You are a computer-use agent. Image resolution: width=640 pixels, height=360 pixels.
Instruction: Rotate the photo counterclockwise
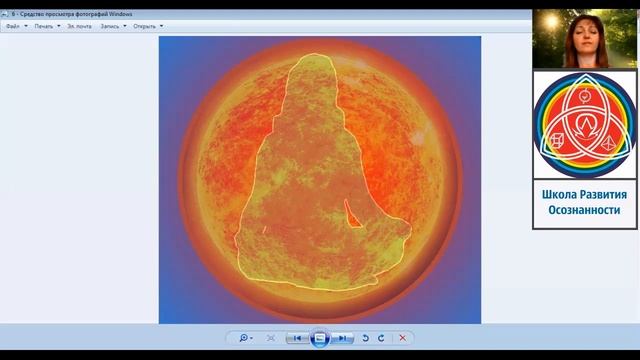(x=365, y=338)
